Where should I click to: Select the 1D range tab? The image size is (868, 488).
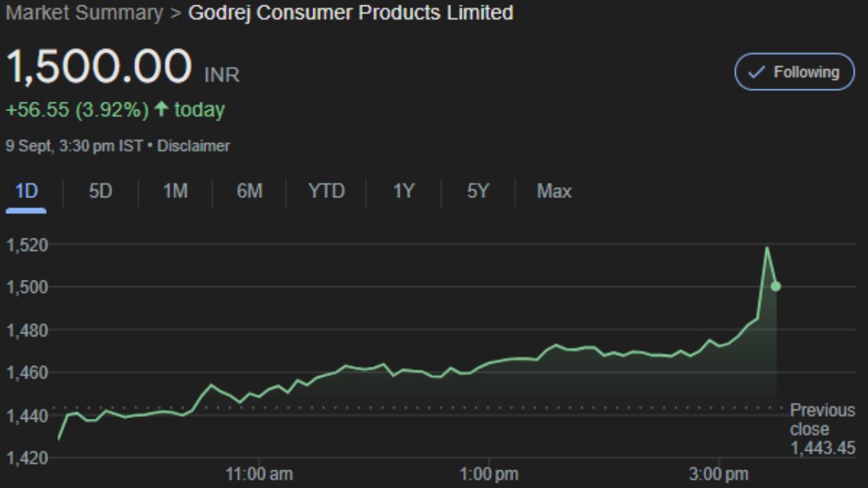tap(26, 192)
